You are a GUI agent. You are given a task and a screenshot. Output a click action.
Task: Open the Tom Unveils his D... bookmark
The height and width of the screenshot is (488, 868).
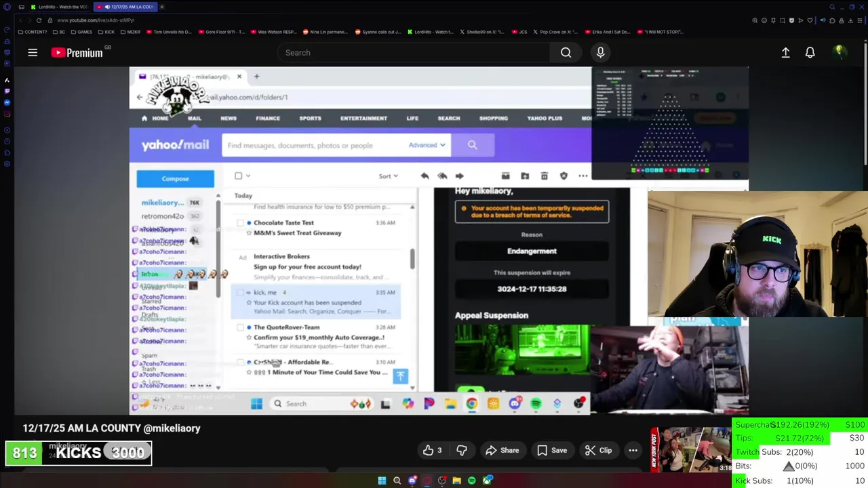coord(169,32)
